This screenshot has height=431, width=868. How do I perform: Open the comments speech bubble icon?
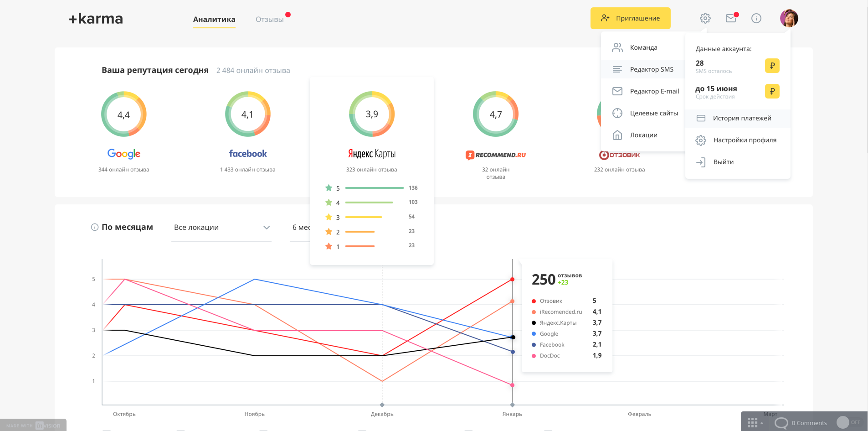[781, 423]
